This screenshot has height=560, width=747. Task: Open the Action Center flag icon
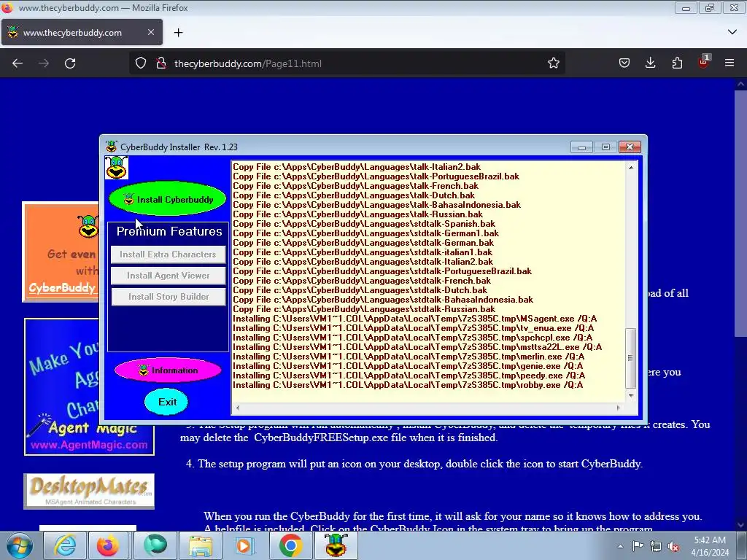click(638, 546)
